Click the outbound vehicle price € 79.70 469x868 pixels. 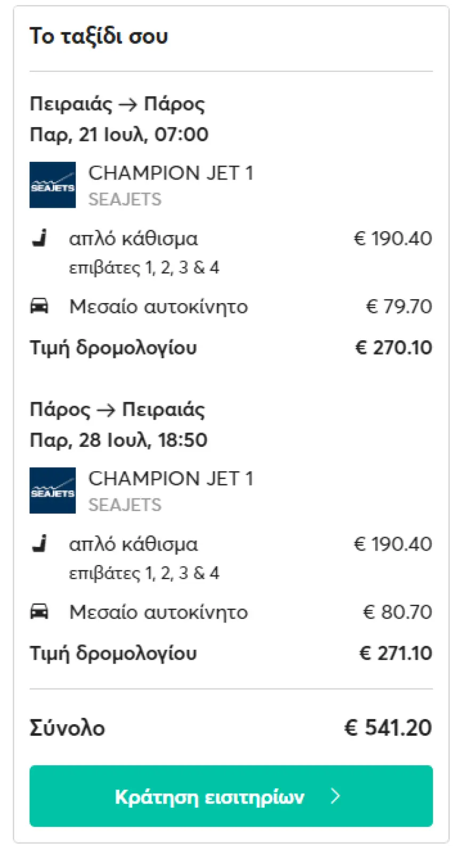pyautogui.click(x=399, y=307)
